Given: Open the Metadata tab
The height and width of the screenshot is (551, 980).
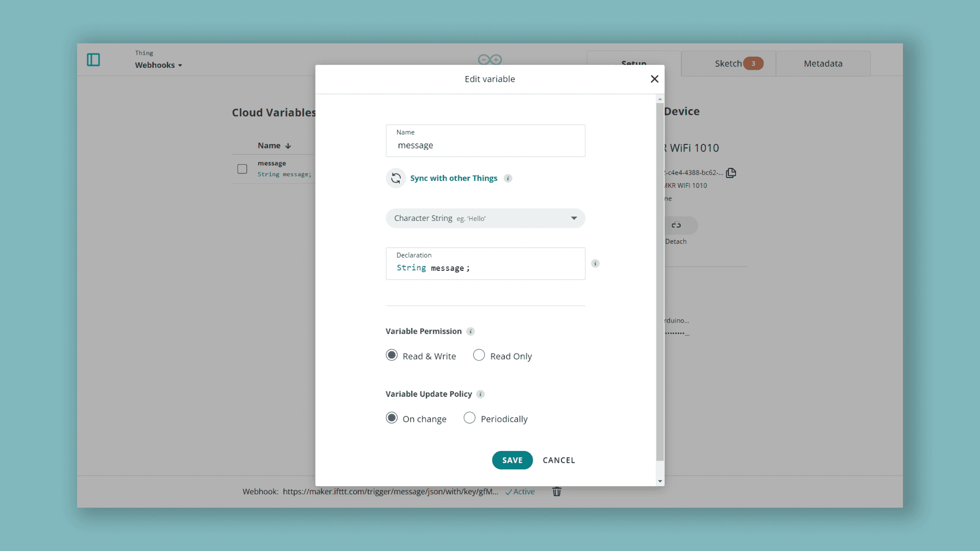Looking at the screenshot, I should coord(823,64).
